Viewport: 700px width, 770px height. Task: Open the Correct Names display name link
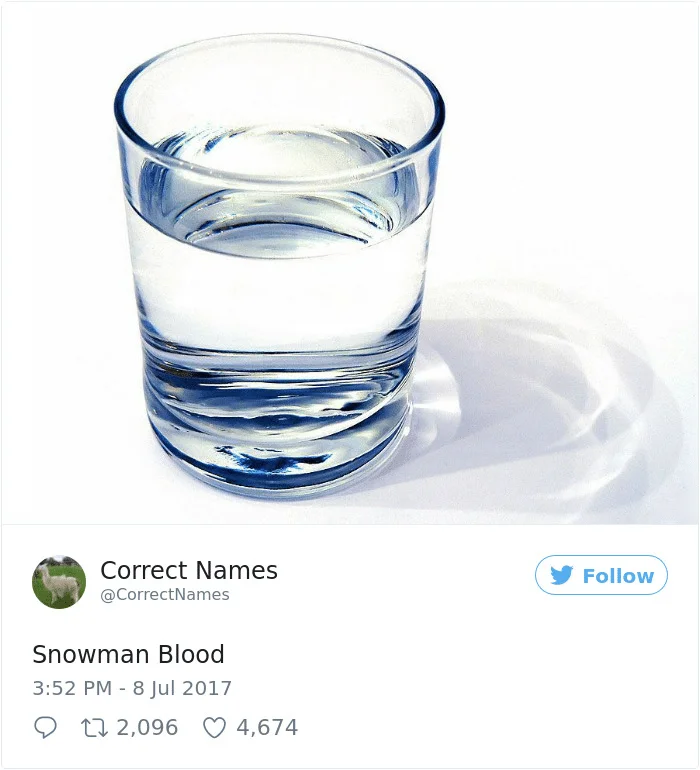click(x=189, y=570)
